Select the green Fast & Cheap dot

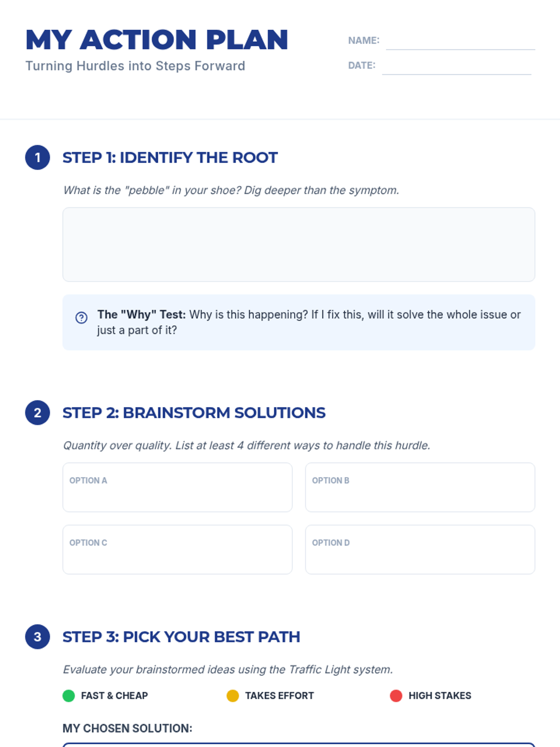[69, 696]
